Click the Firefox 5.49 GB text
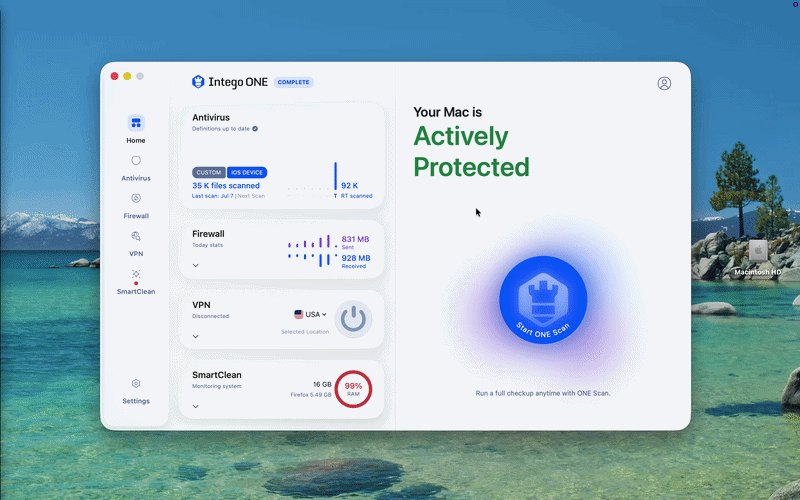This screenshot has width=800, height=500. pyautogui.click(x=311, y=395)
